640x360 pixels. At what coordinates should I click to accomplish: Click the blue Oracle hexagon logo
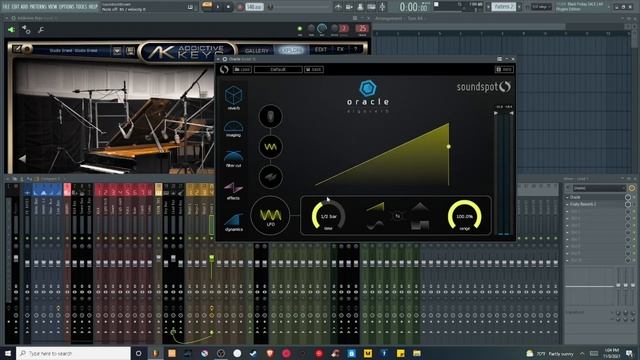click(x=368, y=89)
